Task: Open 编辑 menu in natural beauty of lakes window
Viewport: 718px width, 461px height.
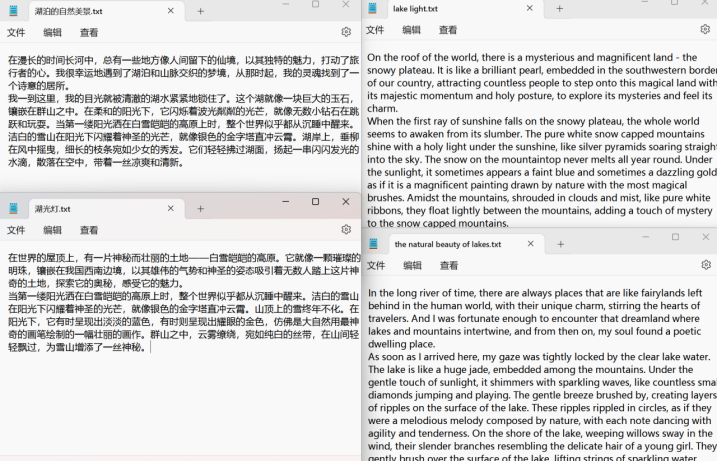Action: tap(412, 266)
